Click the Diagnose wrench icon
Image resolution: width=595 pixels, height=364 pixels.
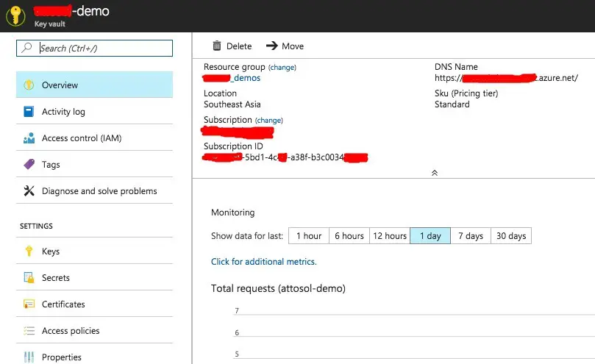[x=29, y=190]
